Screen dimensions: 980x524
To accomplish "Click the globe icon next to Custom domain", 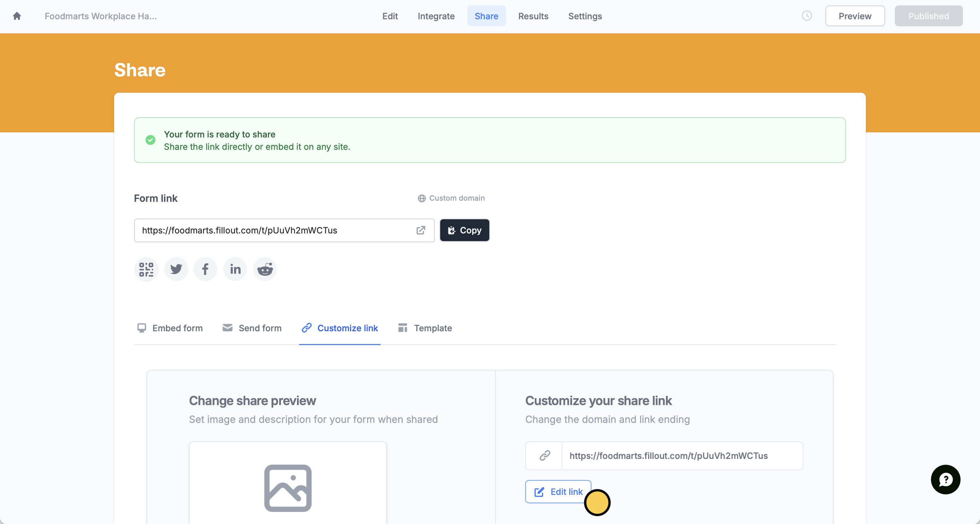I will [x=421, y=198].
